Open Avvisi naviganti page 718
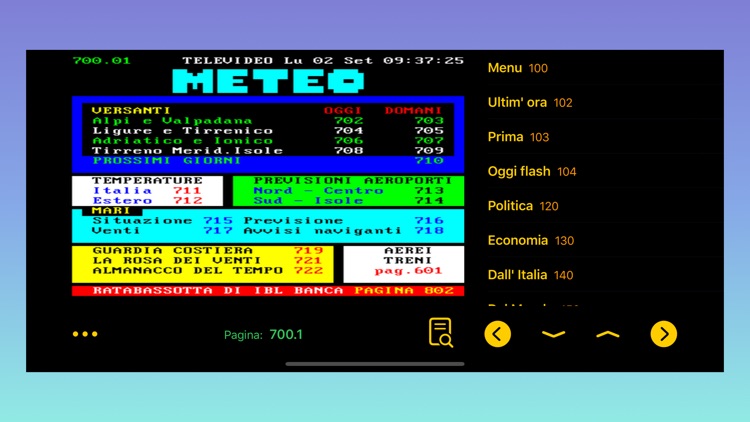 coord(429,231)
